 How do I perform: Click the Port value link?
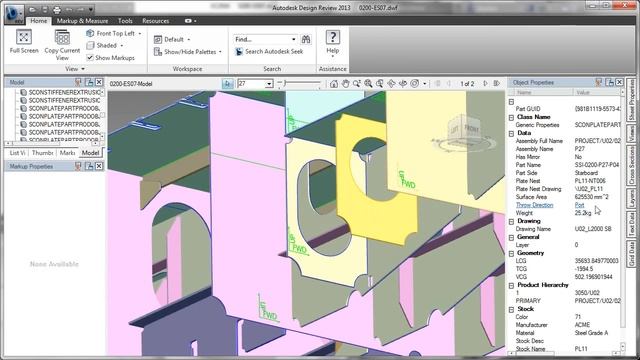coord(579,205)
